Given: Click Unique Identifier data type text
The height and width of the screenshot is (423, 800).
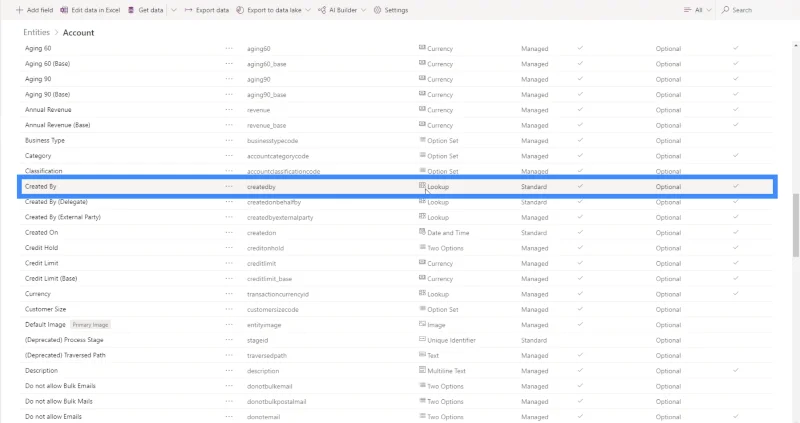Looking at the screenshot, I should (x=451, y=340).
